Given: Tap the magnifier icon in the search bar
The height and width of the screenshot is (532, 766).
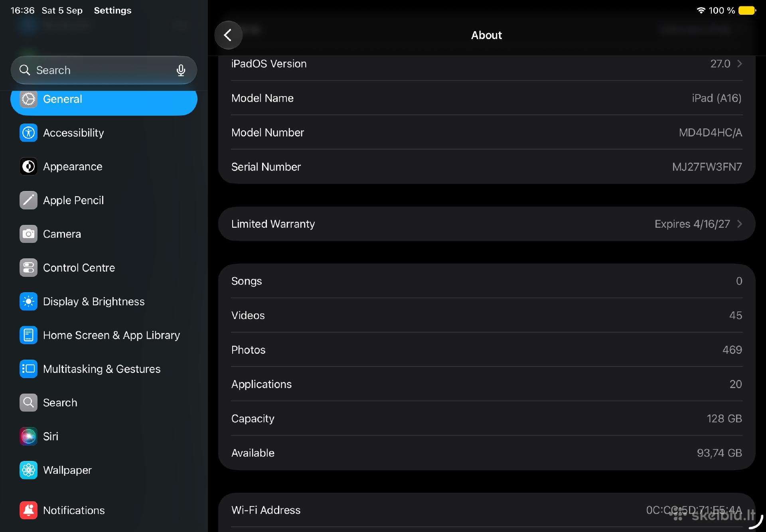Looking at the screenshot, I should click(25, 70).
